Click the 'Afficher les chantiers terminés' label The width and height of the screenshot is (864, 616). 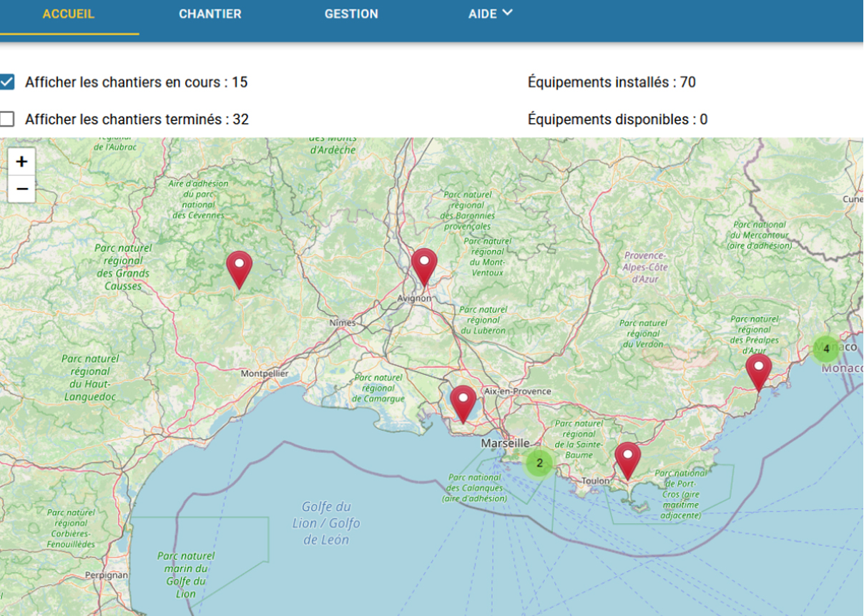137,119
